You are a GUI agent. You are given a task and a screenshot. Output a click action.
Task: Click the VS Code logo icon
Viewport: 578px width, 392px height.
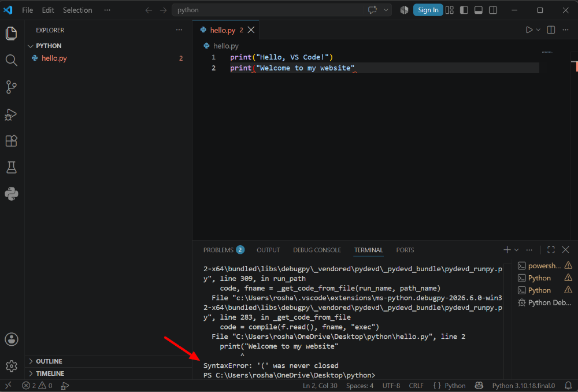pyautogui.click(x=8, y=10)
